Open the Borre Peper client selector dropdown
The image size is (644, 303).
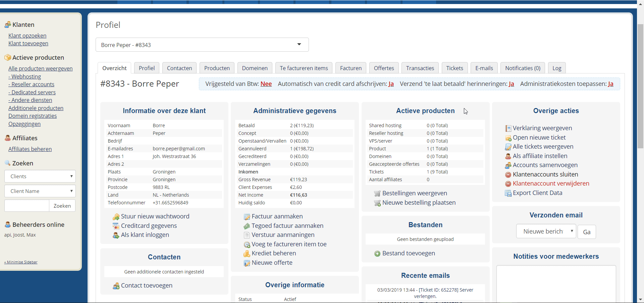[202, 45]
